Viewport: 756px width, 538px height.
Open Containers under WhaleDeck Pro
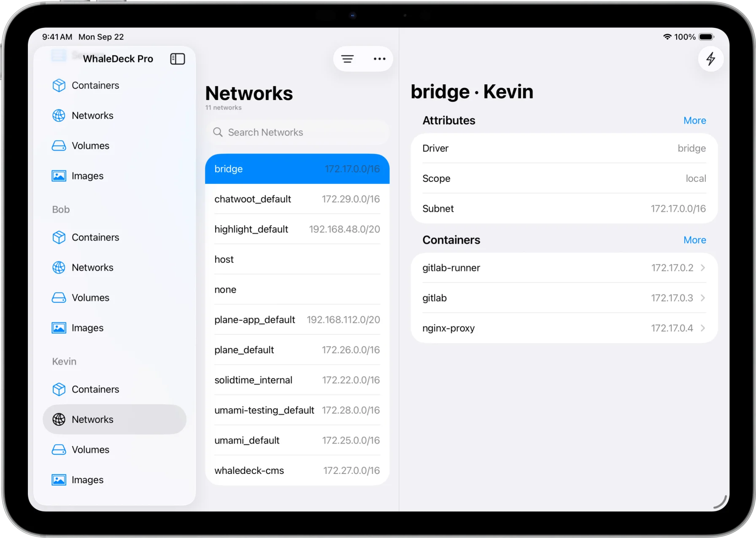[95, 85]
